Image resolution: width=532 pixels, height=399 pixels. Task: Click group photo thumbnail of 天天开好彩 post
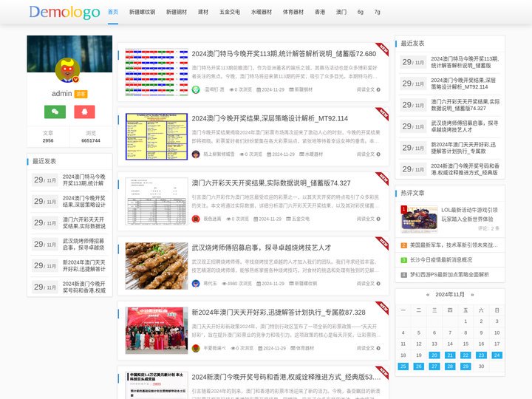(157, 330)
